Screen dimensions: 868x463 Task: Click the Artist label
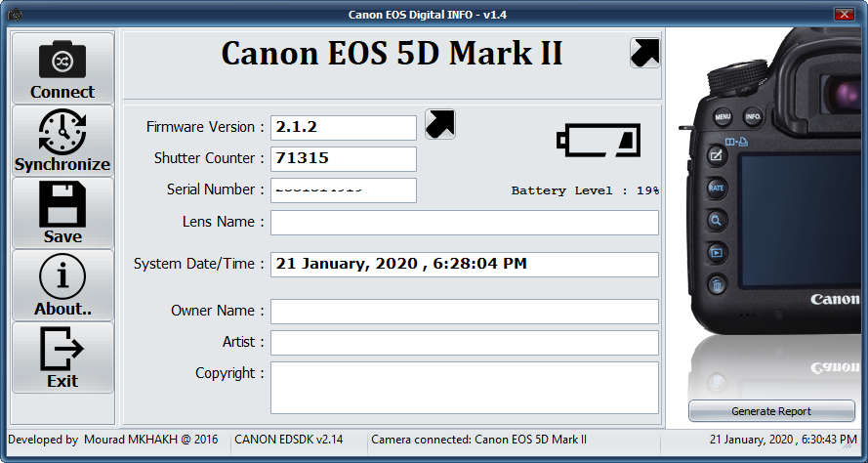(243, 342)
